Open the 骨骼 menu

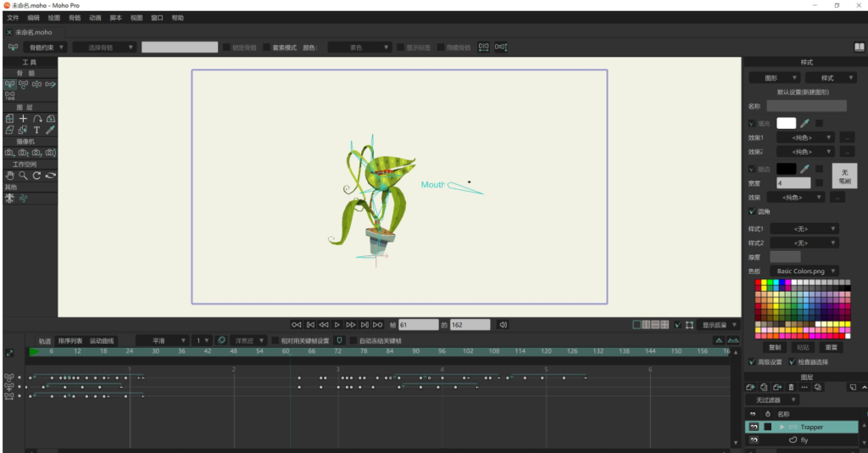pyautogui.click(x=75, y=18)
